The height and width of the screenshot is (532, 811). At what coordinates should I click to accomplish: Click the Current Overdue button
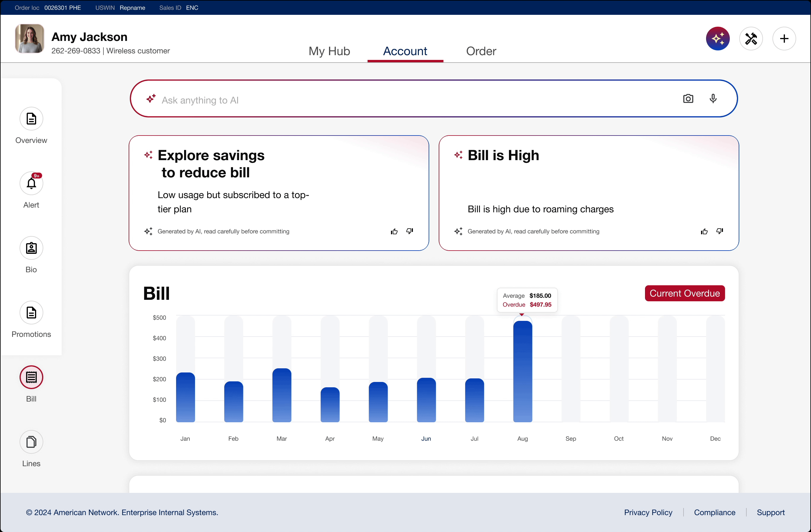pos(685,293)
